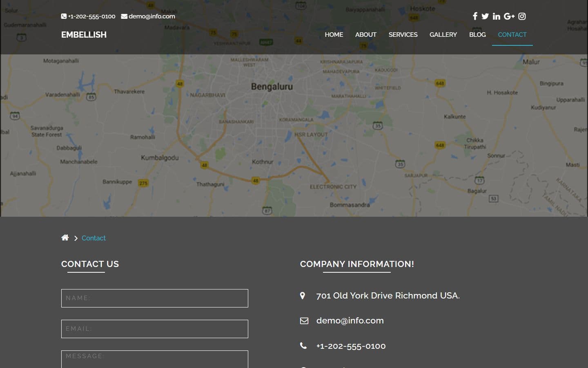This screenshot has width=588, height=368.
Task: Click the top bar phone number +1-202-555-0100
Action: click(x=92, y=16)
